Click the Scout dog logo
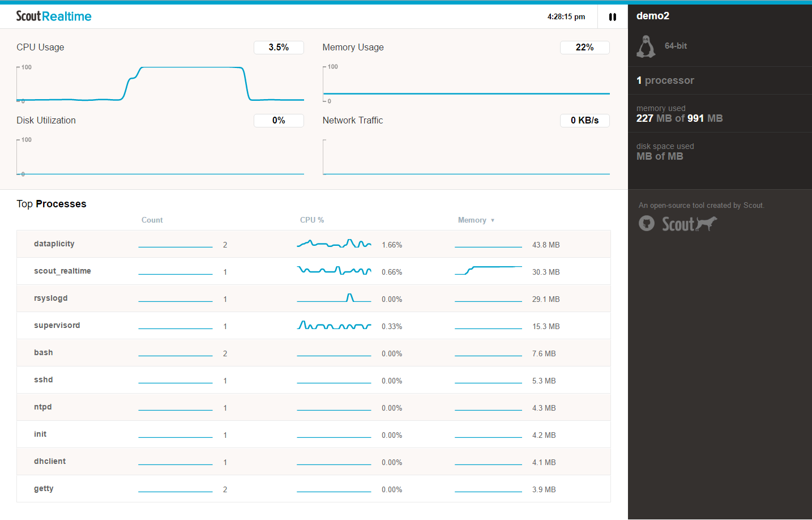This screenshot has height=520, width=812. (690, 224)
